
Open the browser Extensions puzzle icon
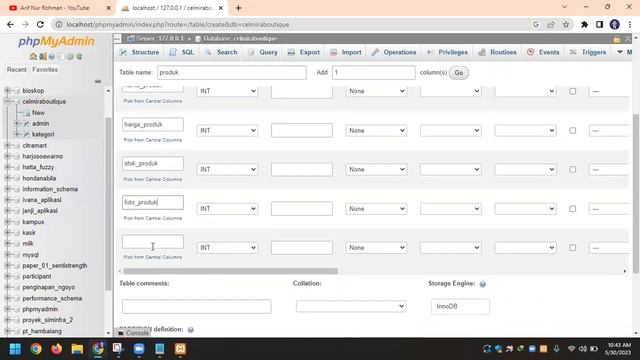(584, 24)
